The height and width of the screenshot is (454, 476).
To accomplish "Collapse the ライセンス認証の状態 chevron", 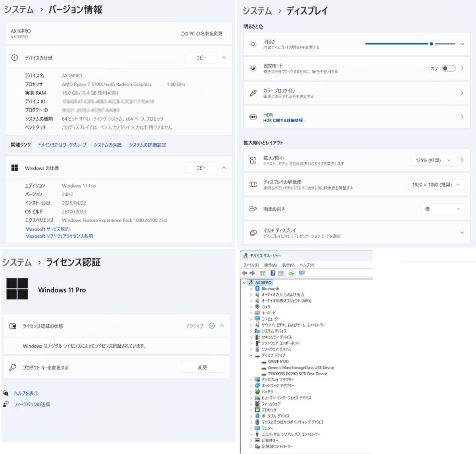I will (222, 326).
